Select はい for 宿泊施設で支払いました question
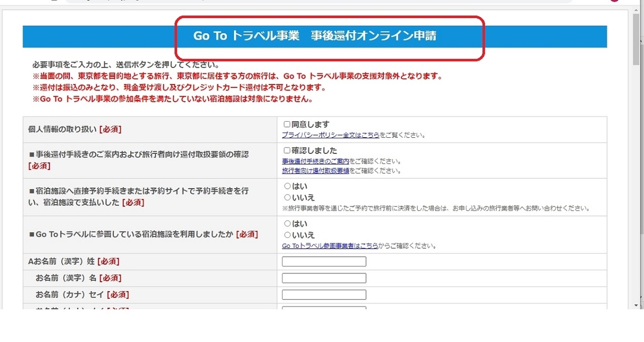 tap(287, 186)
